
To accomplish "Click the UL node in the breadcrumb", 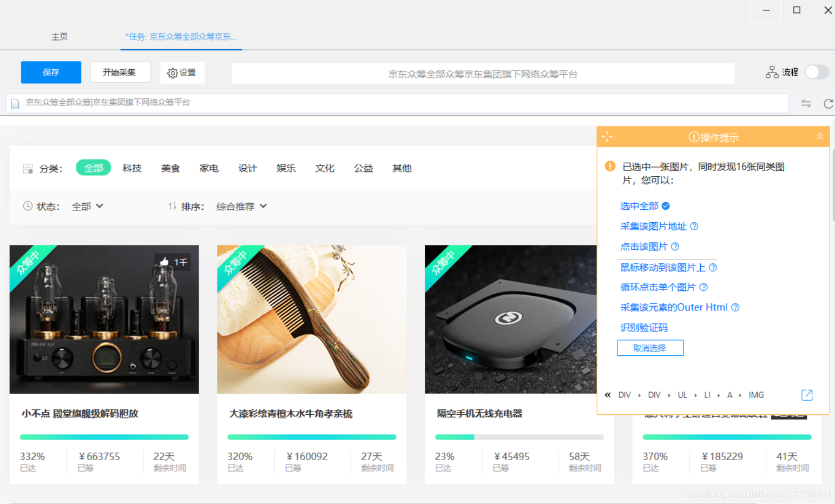I will pos(682,395).
